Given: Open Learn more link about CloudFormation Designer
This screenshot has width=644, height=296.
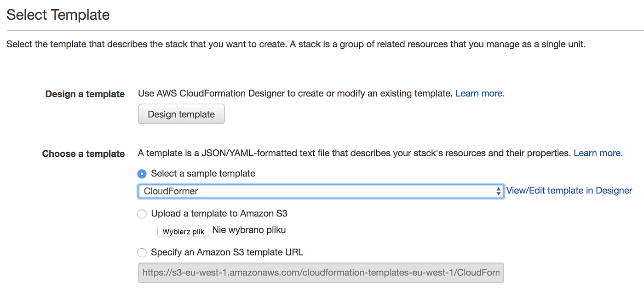Looking at the screenshot, I should (480, 93).
